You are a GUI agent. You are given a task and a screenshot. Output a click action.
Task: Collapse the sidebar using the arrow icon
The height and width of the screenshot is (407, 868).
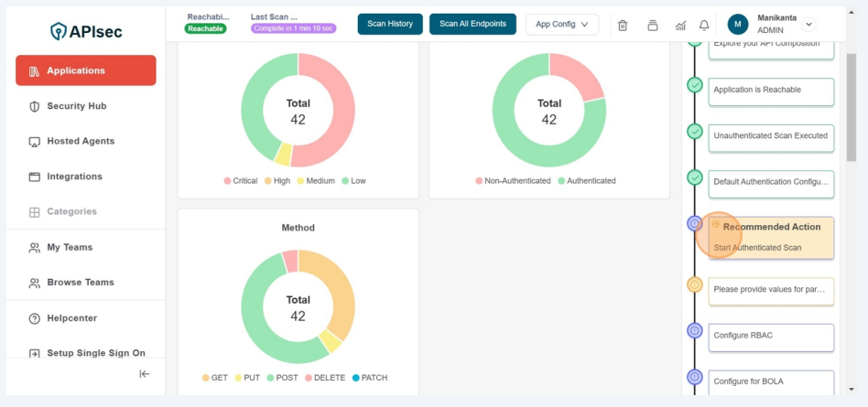(x=144, y=373)
